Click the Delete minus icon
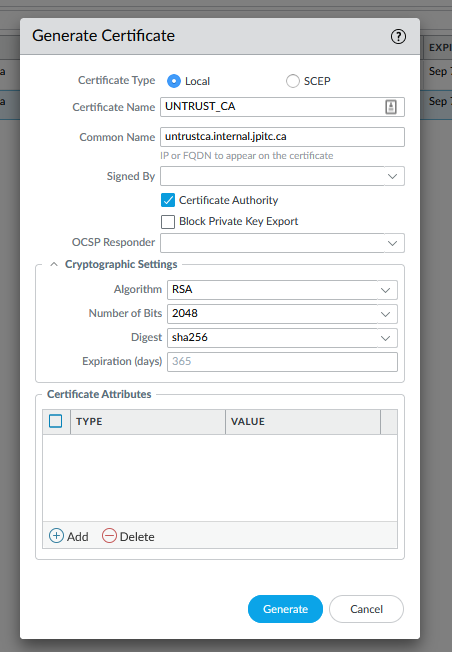 [x=109, y=536]
